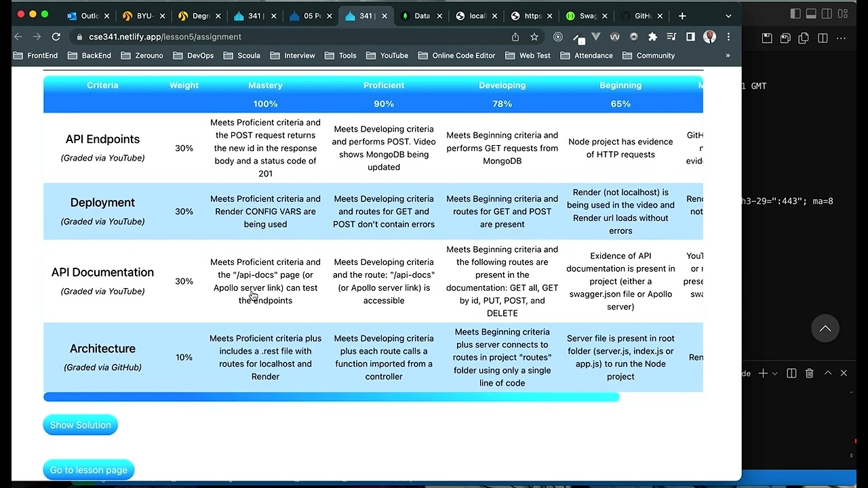Open the VS Code editor more actions ellipsis
868x488 pixels.
pos(842,39)
